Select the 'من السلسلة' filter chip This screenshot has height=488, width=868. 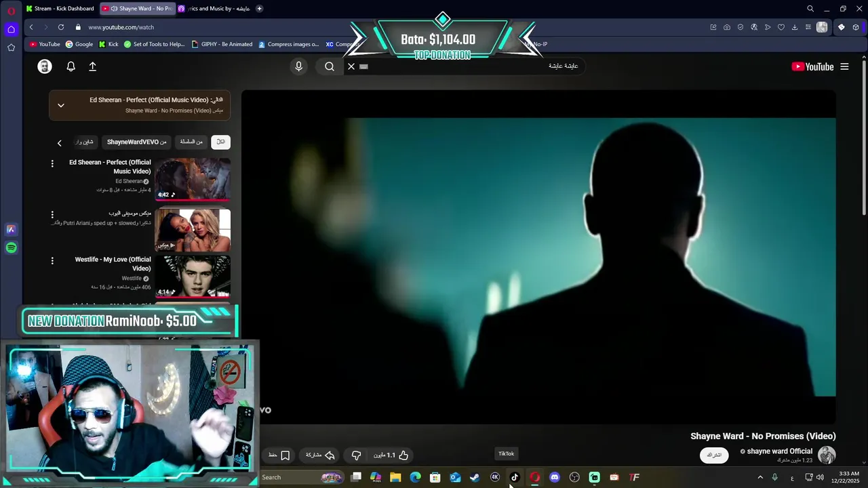(x=191, y=142)
